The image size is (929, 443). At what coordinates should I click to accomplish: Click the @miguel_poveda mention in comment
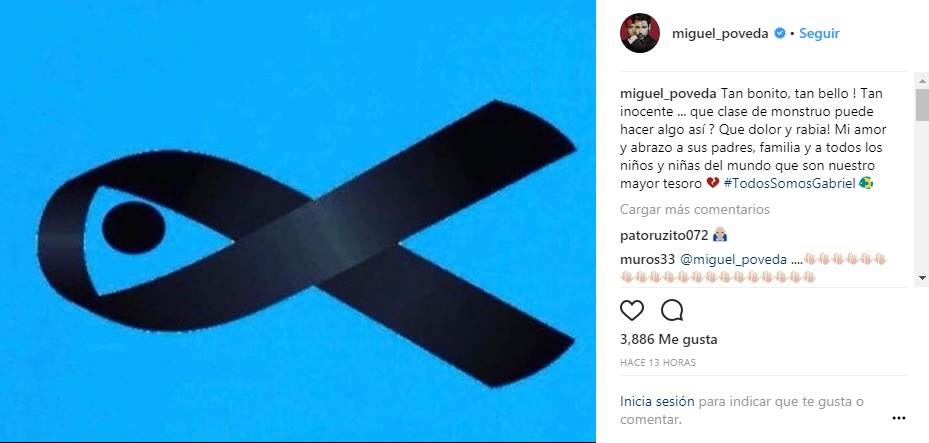(733, 259)
